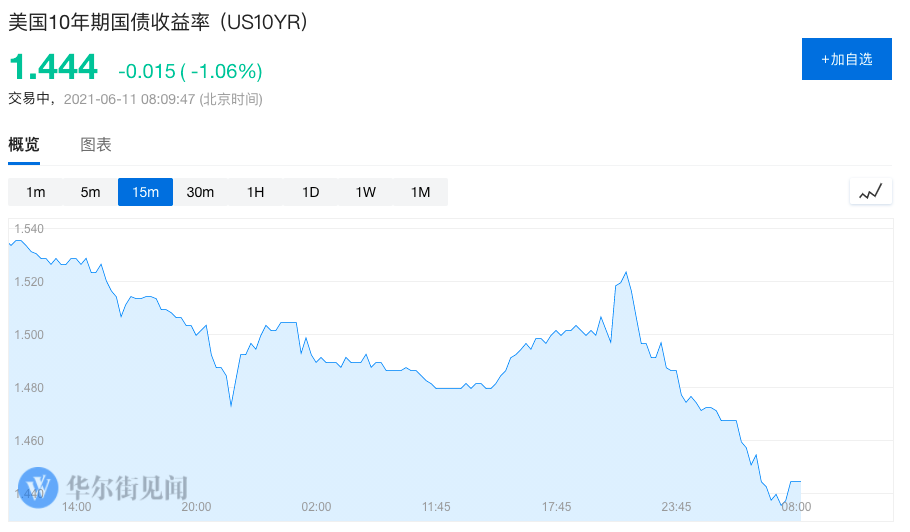Click the 美国10年期国债收益率 title
The width and height of the screenshot is (910, 532).
[x=158, y=22]
